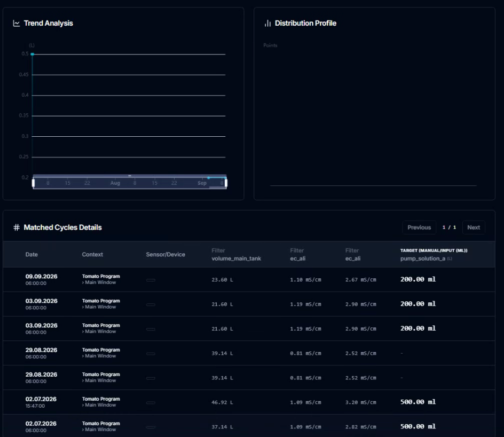Go to Next page of matched cycles

point(474,228)
